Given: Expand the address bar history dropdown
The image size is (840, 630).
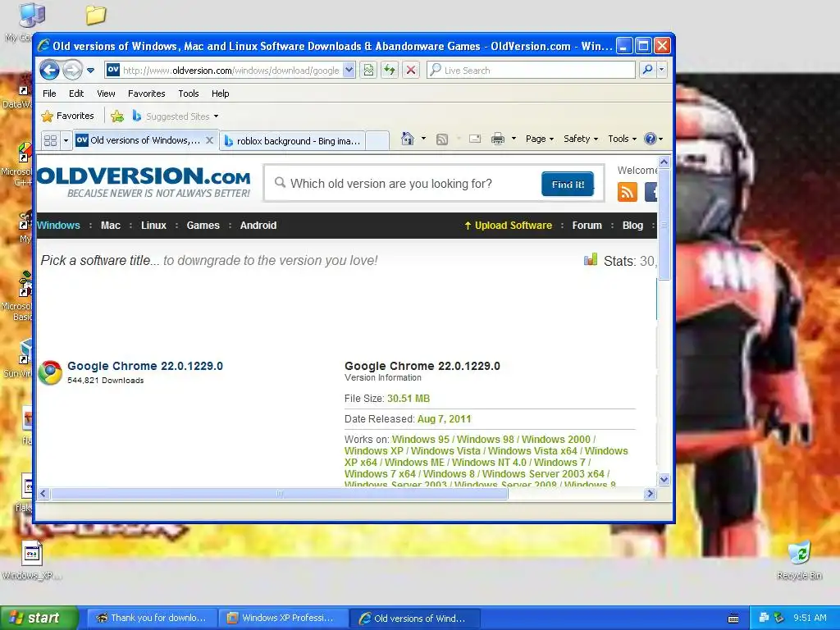Looking at the screenshot, I should point(349,71).
